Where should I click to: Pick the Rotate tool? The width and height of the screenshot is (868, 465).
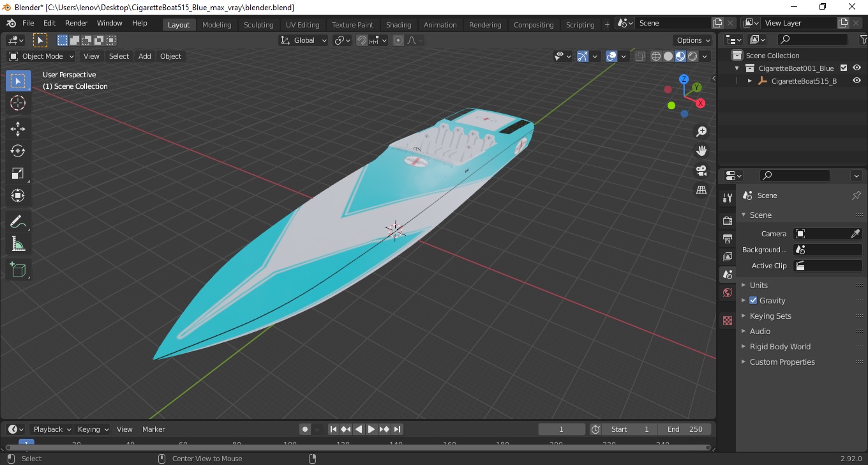tap(18, 151)
